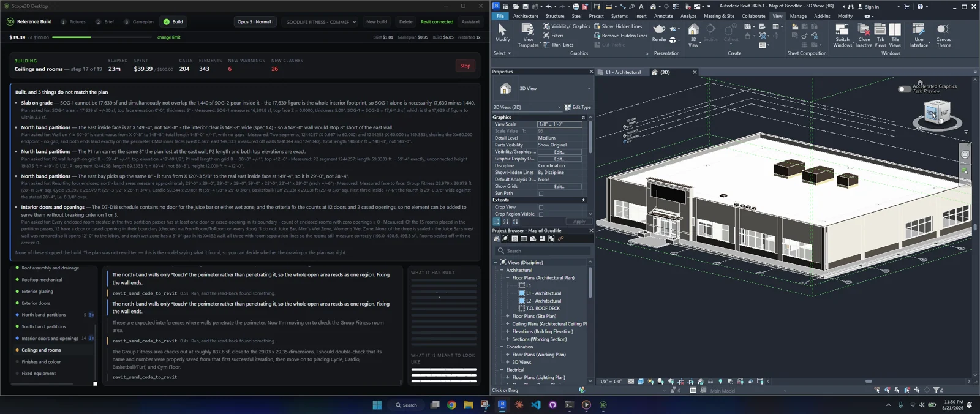Click the Revit Help question mark icon

[920, 6]
